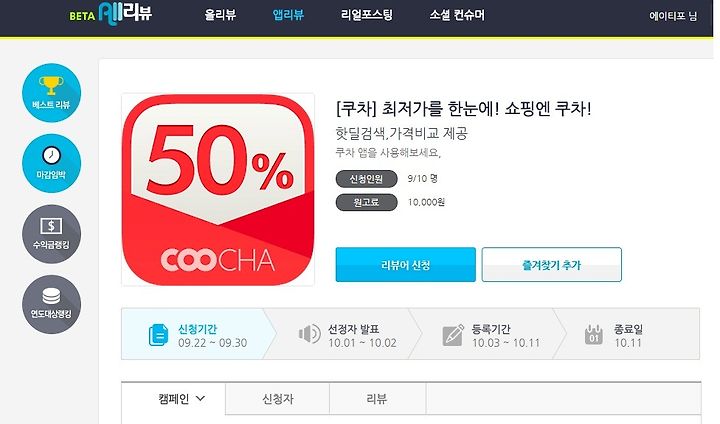The image size is (720, 424).
Task: Click the COOCHA 50% app thumbnail
Action: [218, 190]
